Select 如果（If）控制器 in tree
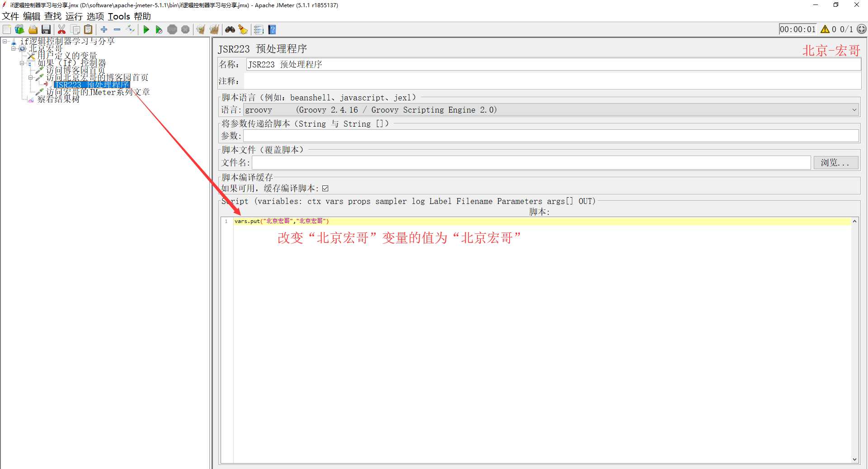This screenshot has height=469, width=868. (71, 63)
